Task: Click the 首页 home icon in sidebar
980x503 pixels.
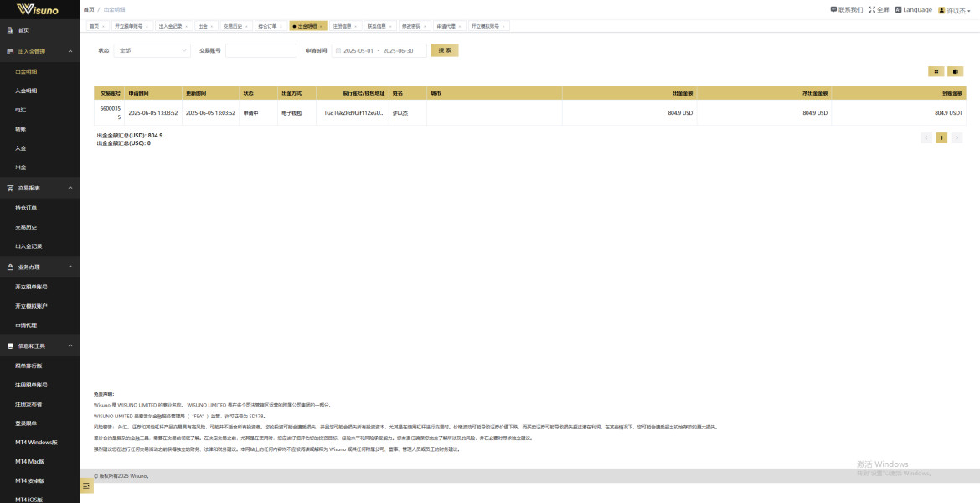Action: coord(10,30)
